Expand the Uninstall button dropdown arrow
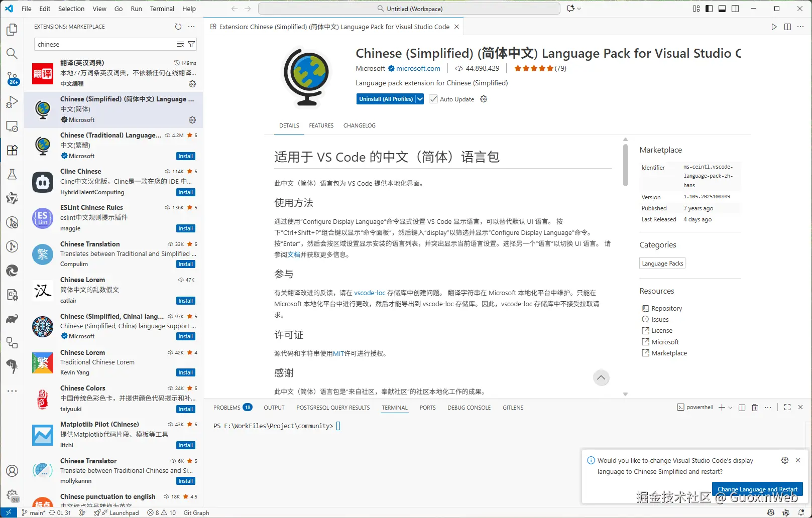Screen dimensions: 812x518 420,99
